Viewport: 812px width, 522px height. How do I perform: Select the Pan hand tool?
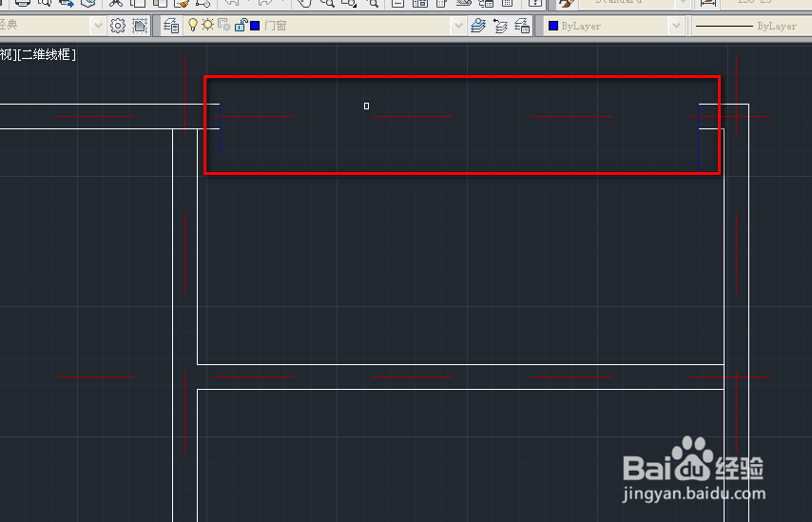point(305,3)
